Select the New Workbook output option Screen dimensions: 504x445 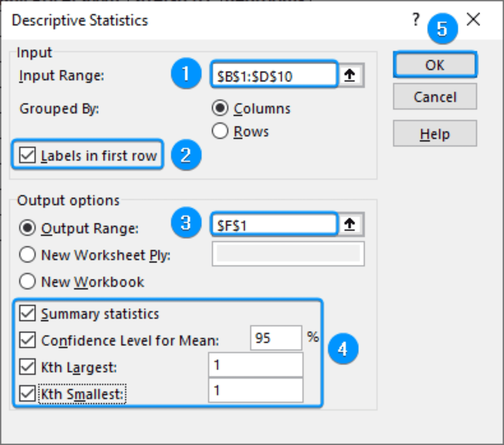[27, 281]
